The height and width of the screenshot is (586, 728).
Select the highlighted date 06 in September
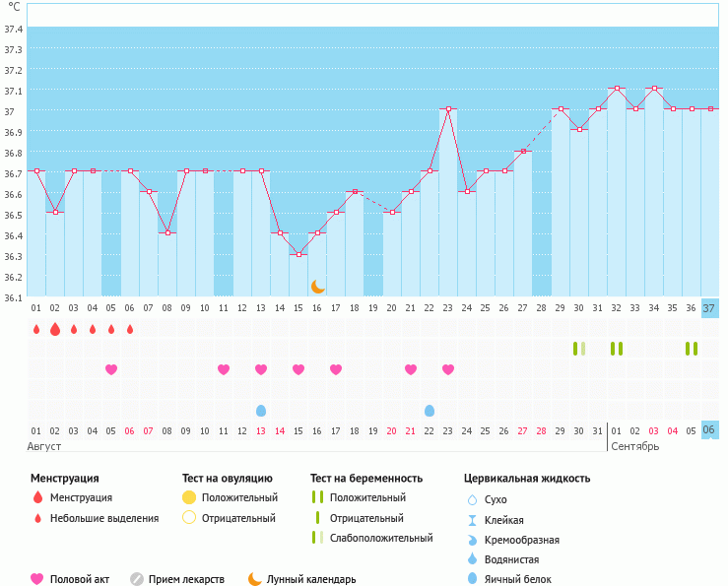pos(710,431)
